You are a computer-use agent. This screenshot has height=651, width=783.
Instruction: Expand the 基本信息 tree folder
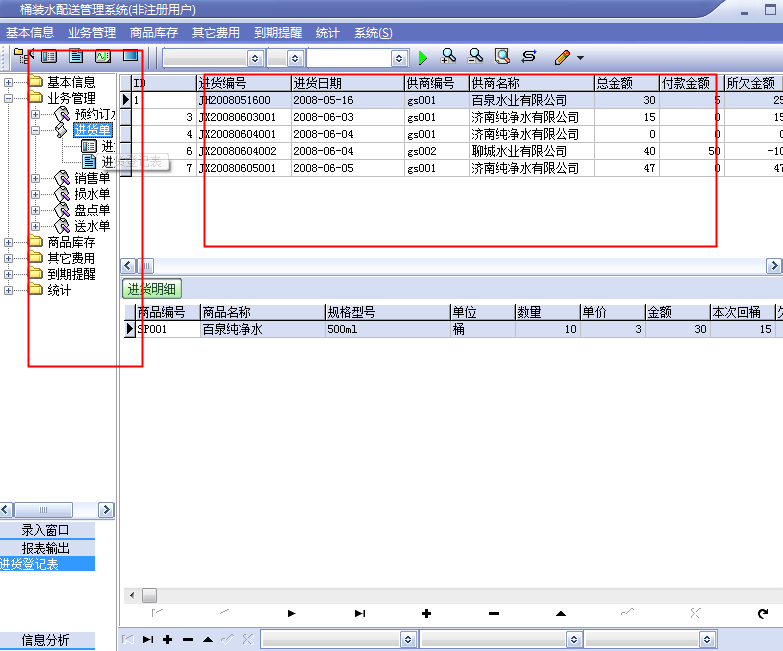(8, 82)
